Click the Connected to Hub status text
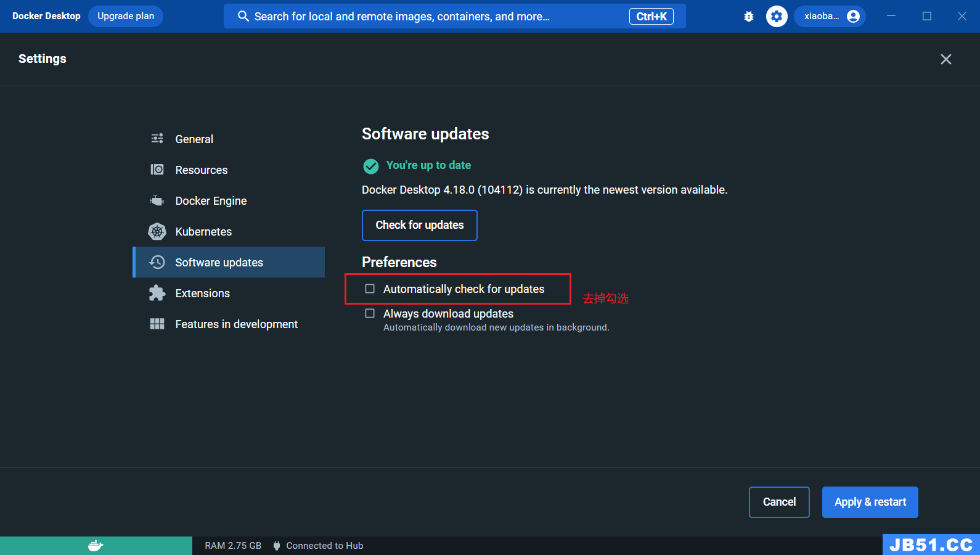This screenshot has width=980, height=555. click(325, 546)
